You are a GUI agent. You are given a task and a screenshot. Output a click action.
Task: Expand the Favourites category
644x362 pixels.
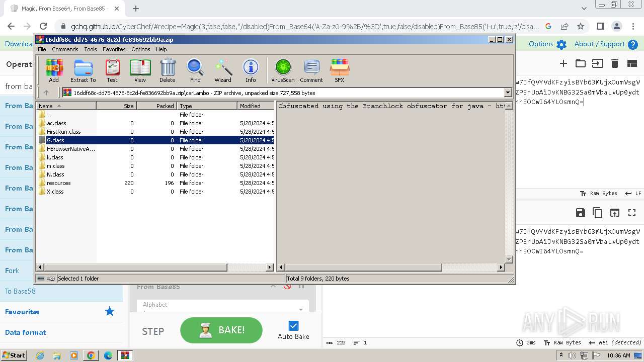tap(61, 312)
